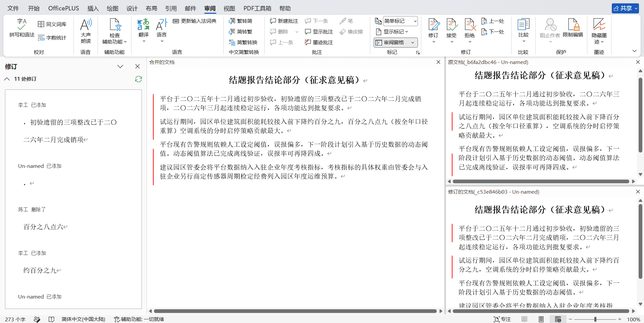Viewport: 644px width, 323px height.
Task: Show 字数统计 word count
Action: pyautogui.click(x=52, y=38)
